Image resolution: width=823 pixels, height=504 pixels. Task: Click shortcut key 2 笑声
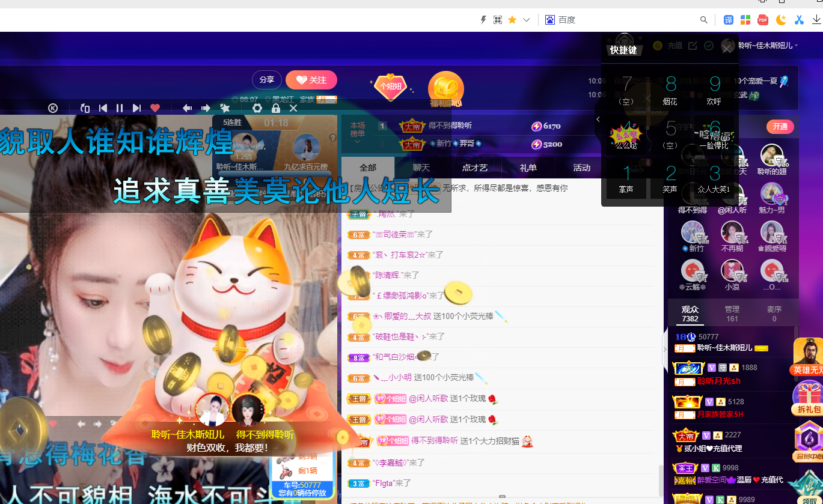pyautogui.click(x=670, y=178)
